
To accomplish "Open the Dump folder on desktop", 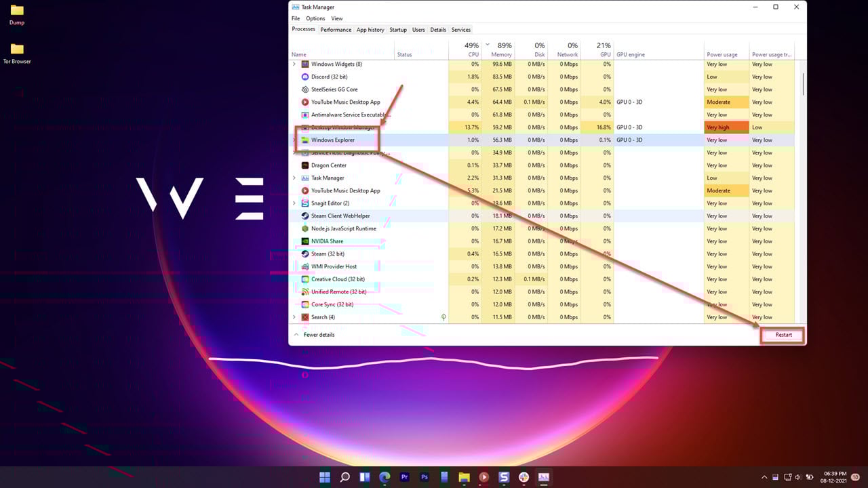I will [x=17, y=15].
